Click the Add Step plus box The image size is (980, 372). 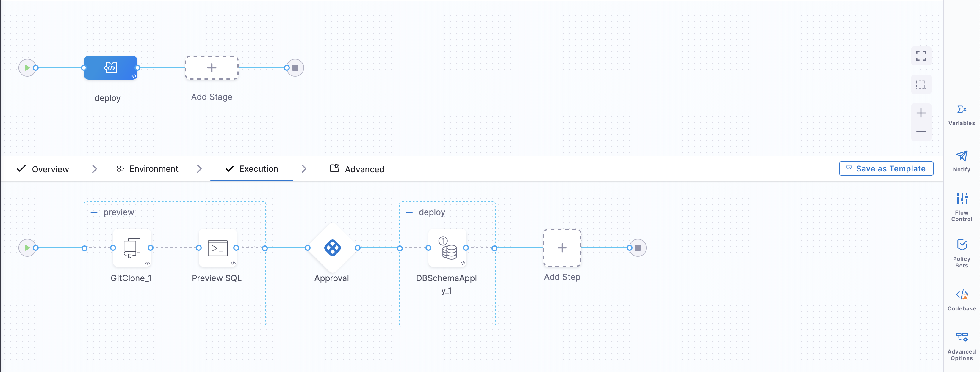point(562,248)
